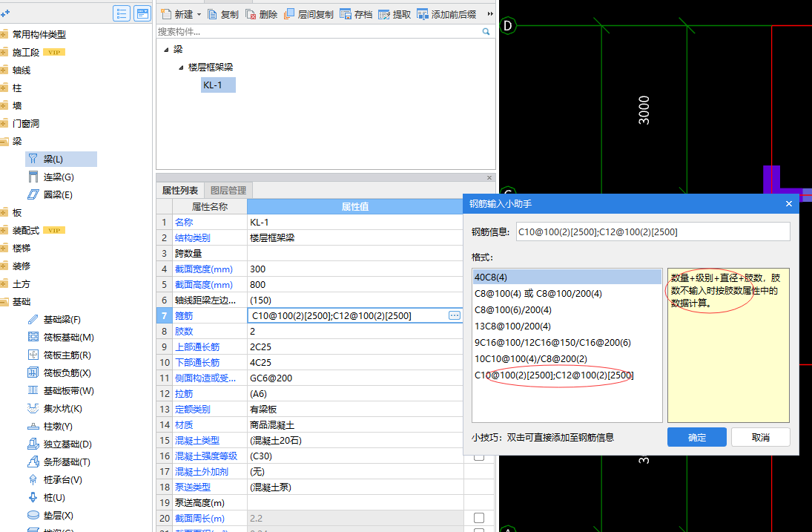Viewport: 812px width, 532px height.
Task: Collapse the 梁 tree node
Action: coord(166,50)
